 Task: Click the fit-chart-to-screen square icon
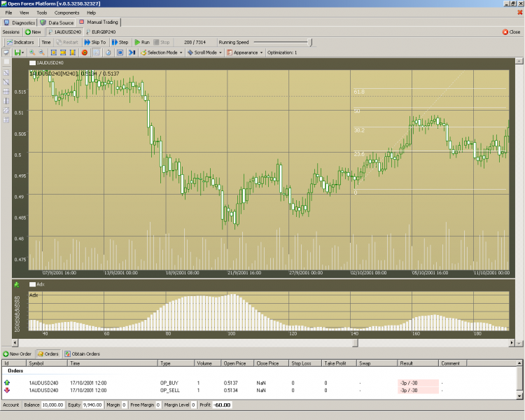click(x=54, y=52)
